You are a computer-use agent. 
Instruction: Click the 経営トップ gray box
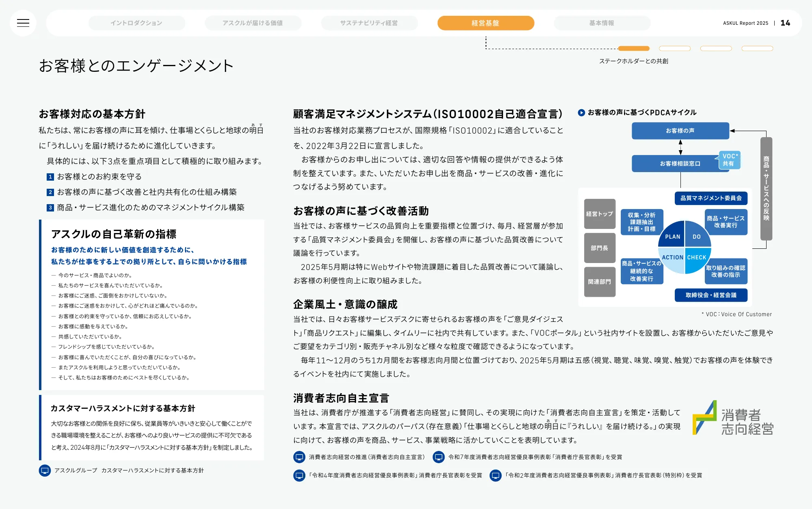pos(600,214)
